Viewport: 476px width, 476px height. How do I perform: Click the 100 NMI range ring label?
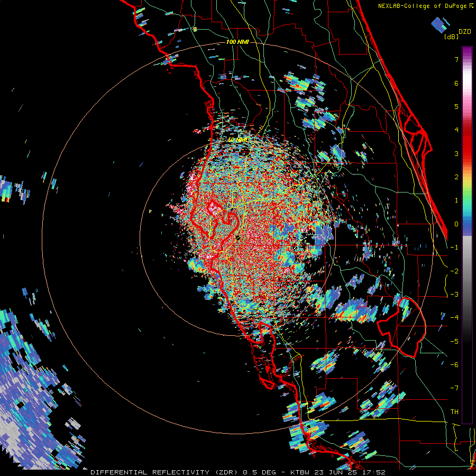click(237, 42)
